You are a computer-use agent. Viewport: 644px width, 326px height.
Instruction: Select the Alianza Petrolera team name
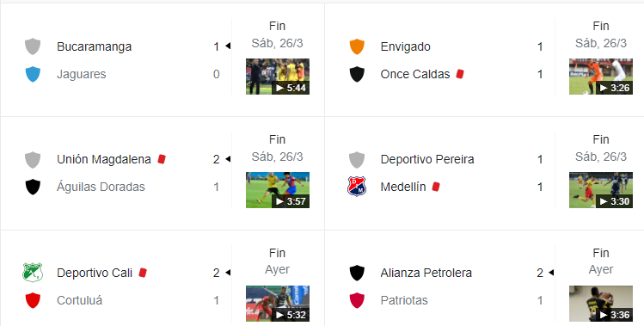point(426,273)
